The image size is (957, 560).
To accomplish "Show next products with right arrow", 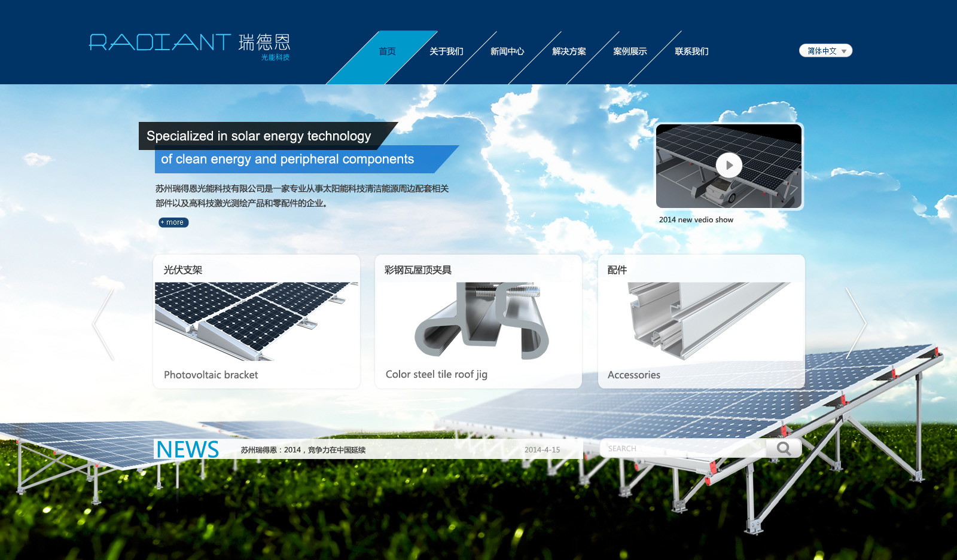I will pos(856,323).
